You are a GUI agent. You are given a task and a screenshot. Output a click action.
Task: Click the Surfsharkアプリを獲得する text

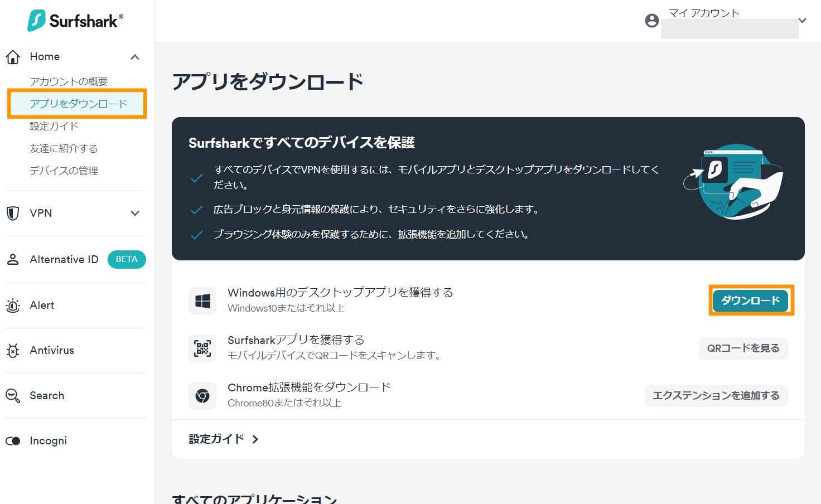click(x=296, y=340)
